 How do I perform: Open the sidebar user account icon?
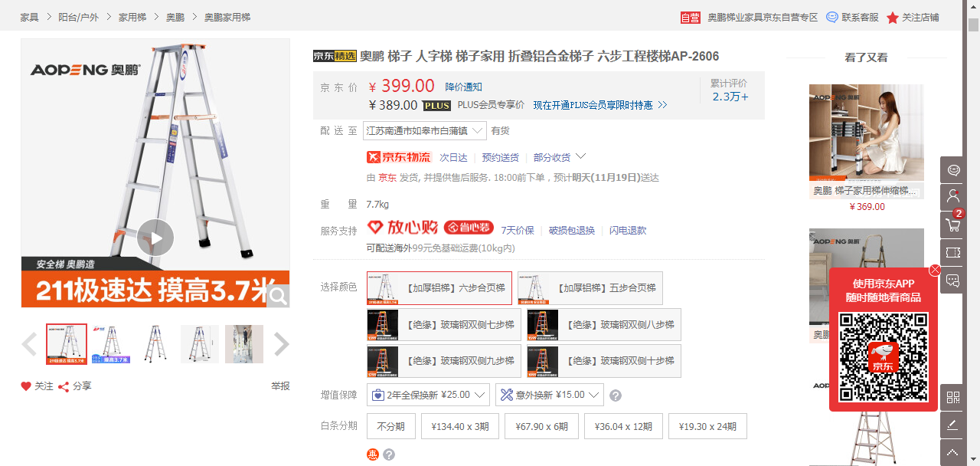953,197
